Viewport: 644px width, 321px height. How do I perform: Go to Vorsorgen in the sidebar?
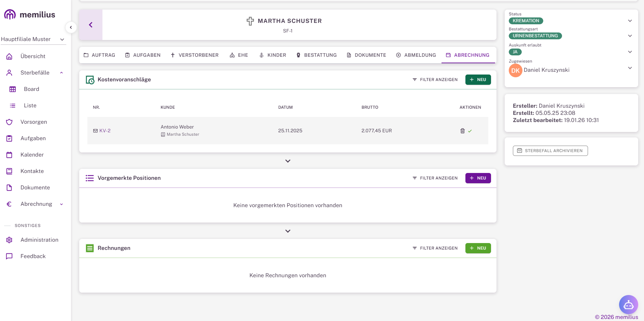click(x=33, y=122)
